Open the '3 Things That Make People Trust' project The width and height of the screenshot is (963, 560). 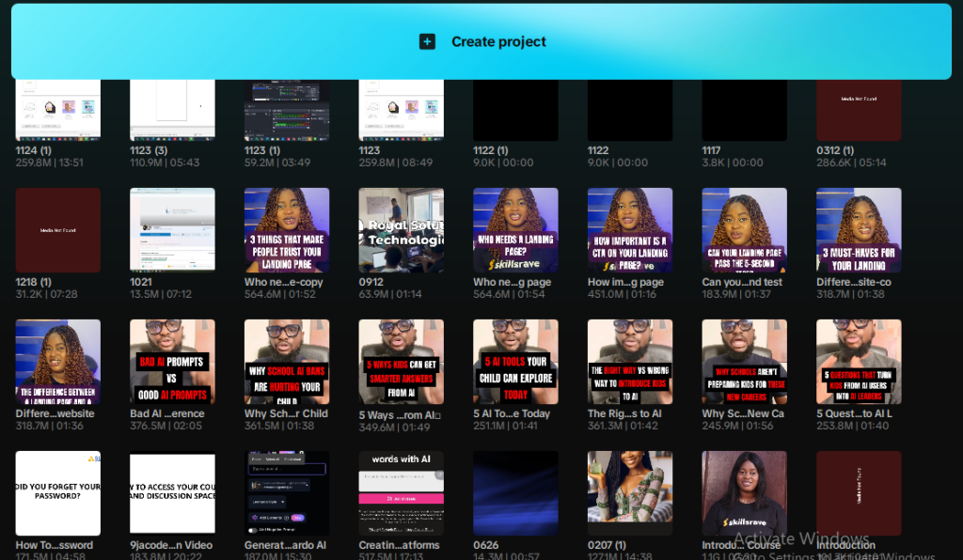pyautogui.click(x=287, y=230)
